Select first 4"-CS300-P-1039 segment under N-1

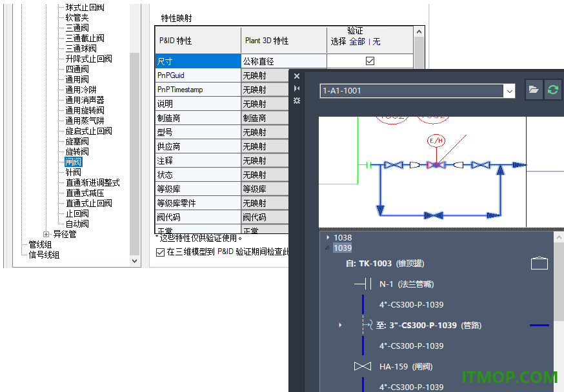click(411, 305)
